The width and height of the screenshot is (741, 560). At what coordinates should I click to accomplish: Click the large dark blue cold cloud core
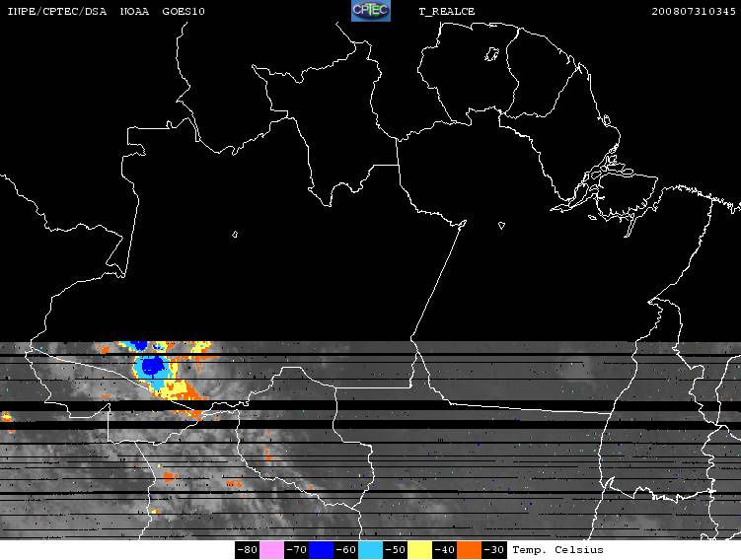tap(152, 365)
